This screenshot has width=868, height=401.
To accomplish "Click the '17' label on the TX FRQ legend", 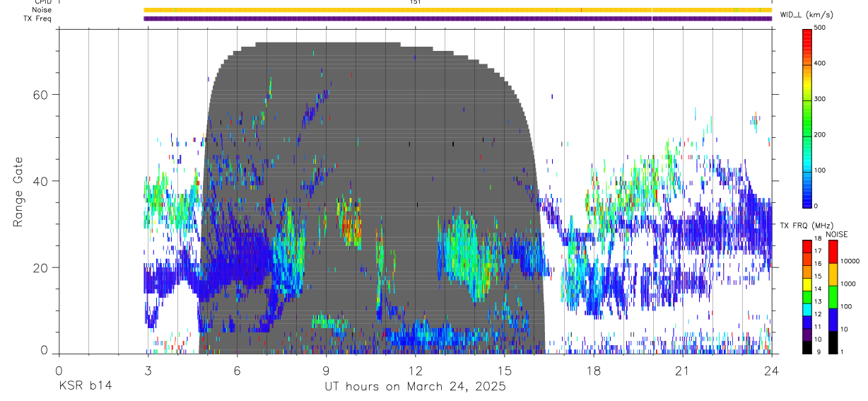I will [819, 251].
